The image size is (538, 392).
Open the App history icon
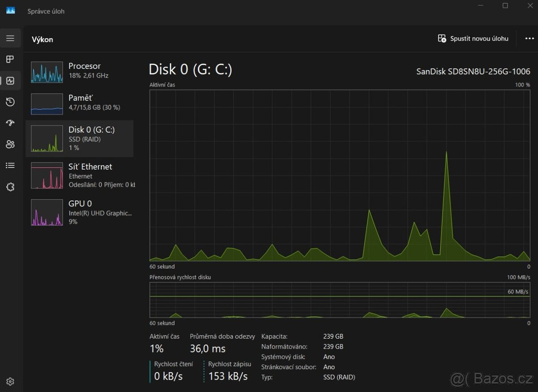10,102
